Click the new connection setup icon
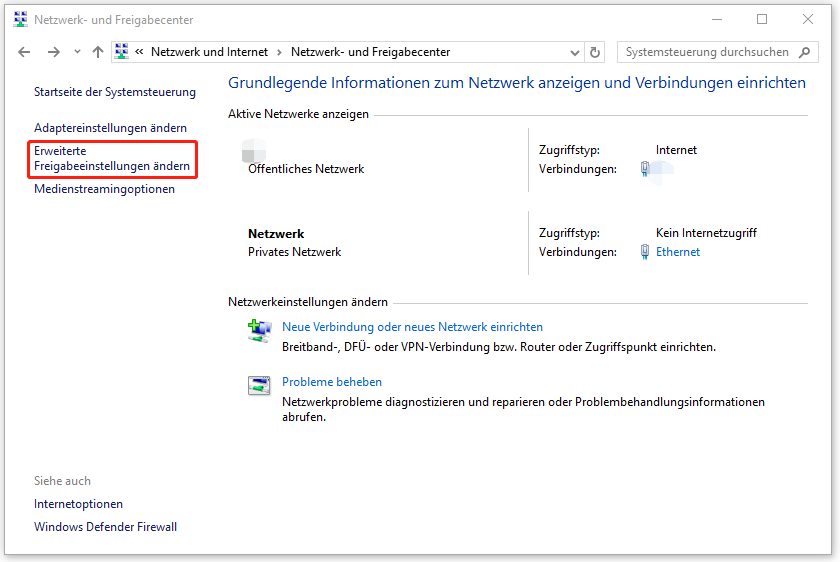 click(259, 331)
